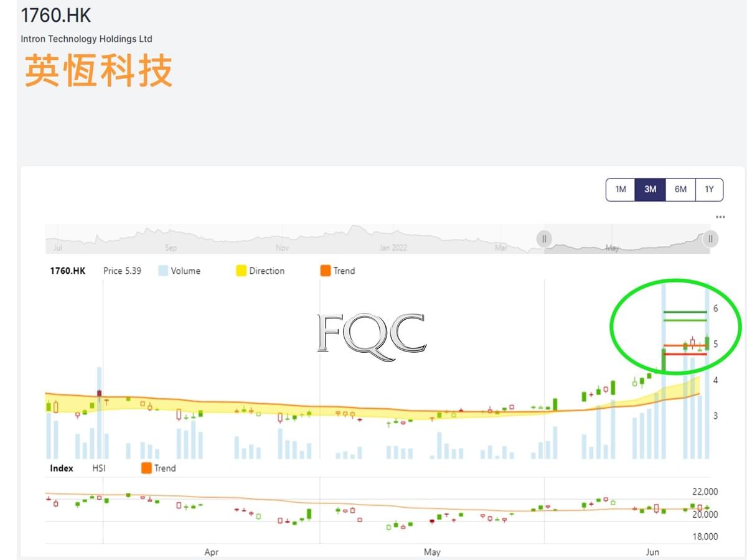747x560 pixels.
Task: Select the 1Y time range
Action: (x=709, y=190)
